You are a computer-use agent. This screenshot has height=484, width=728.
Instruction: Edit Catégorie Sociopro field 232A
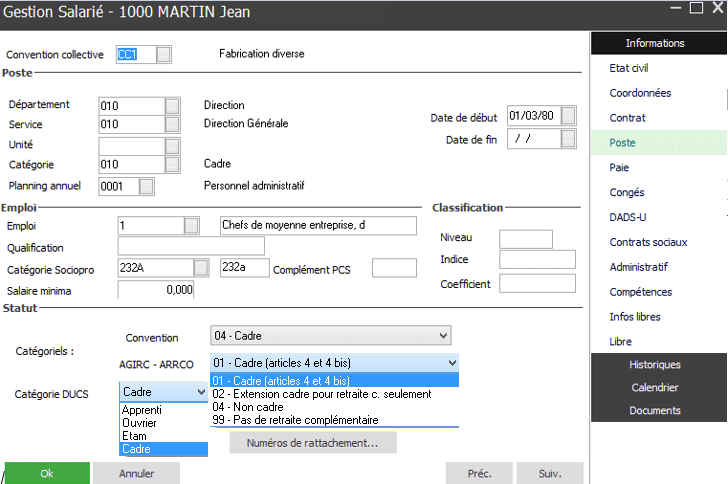pyautogui.click(x=156, y=268)
